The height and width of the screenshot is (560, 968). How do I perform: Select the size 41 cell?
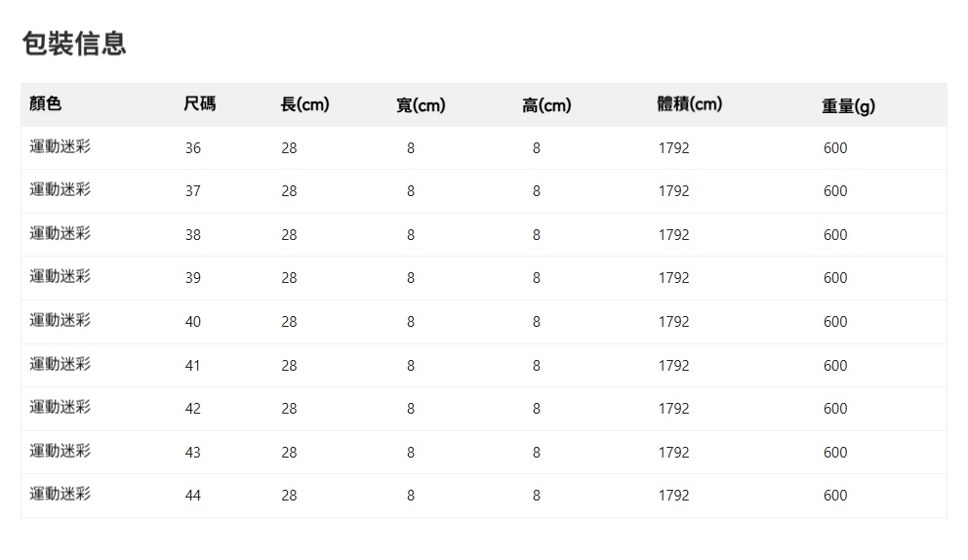pyautogui.click(x=193, y=366)
